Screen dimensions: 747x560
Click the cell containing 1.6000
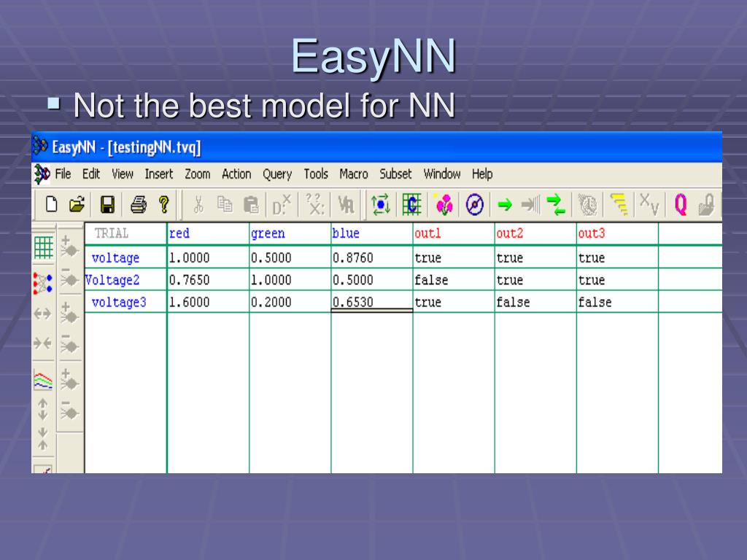tap(208, 302)
